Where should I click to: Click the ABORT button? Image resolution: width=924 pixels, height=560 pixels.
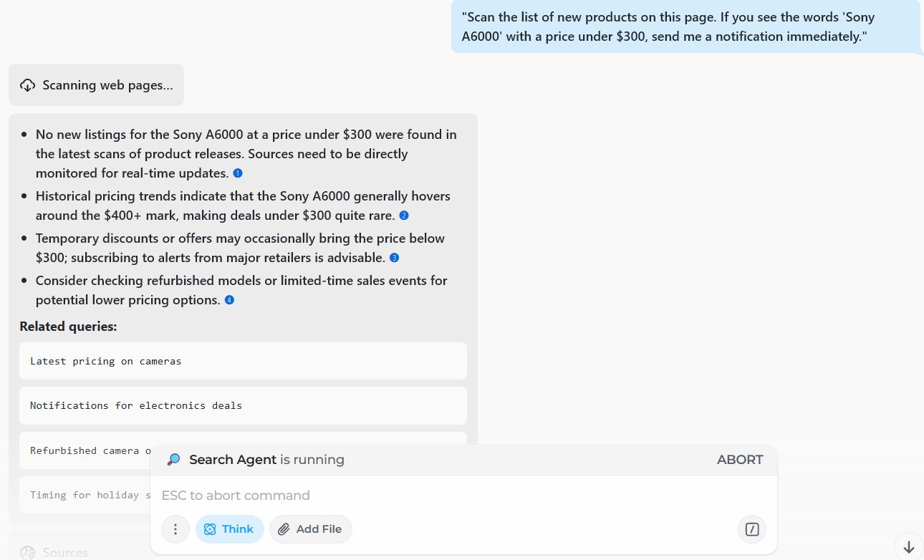point(739,460)
